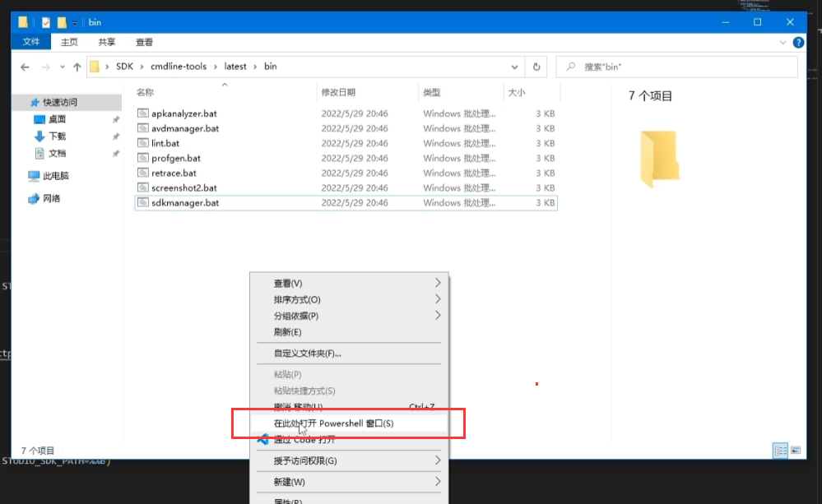Click the new folder icon in title bar
The height and width of the screenshot is (504, 822).
click(62, 22)
